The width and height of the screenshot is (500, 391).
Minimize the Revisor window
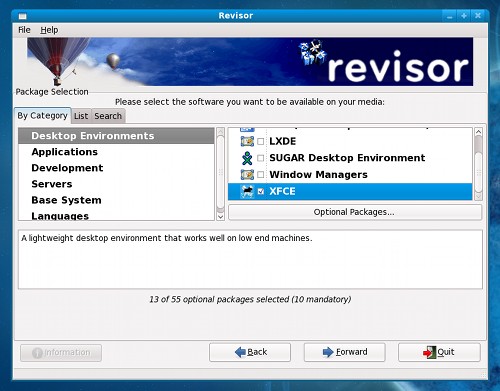pos(450,16)
